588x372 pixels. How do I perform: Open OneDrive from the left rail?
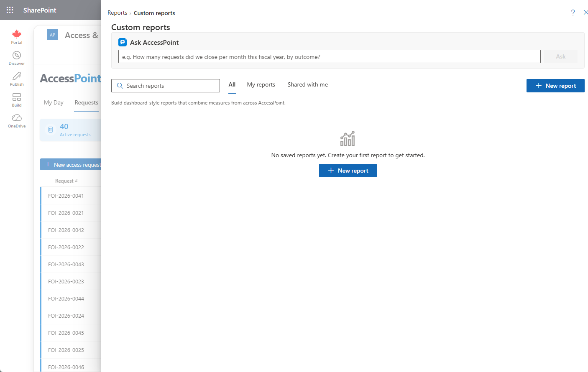coord(17,120)
